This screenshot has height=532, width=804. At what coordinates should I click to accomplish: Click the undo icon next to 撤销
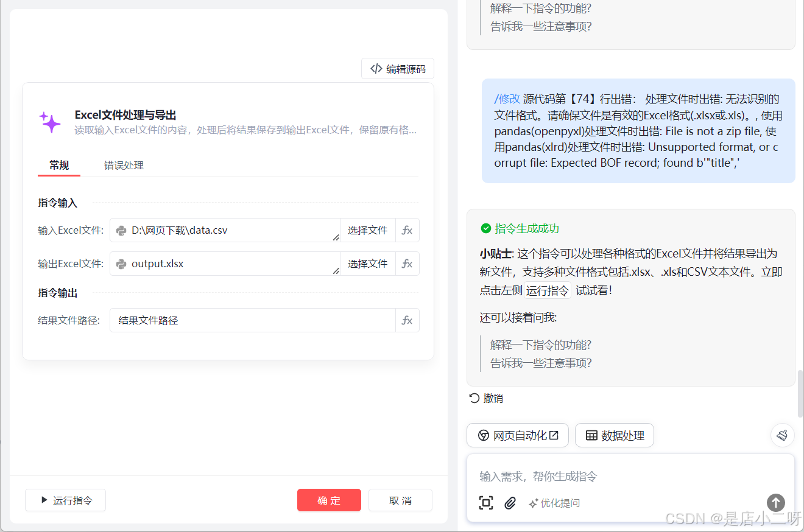point(473,398)
